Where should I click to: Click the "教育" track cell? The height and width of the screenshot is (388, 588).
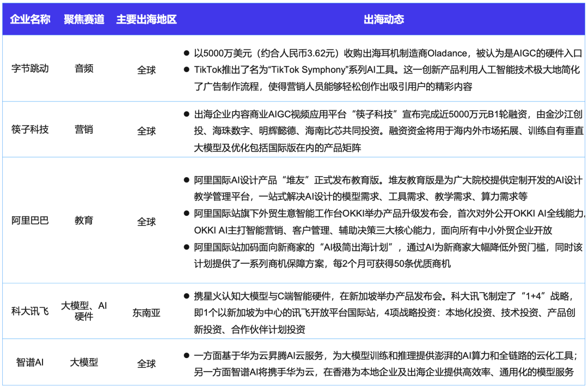(84, 221)
